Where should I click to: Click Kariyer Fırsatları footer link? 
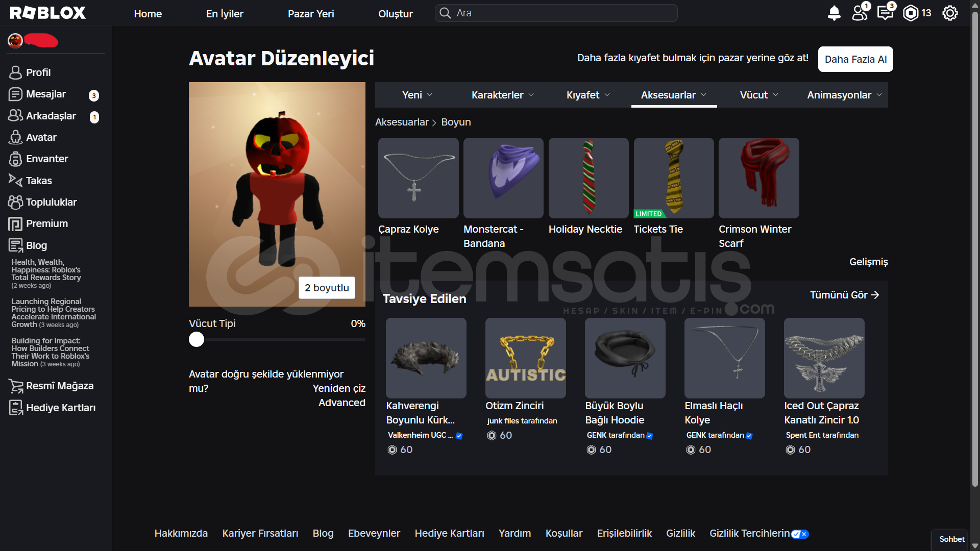tap(260, 533)
